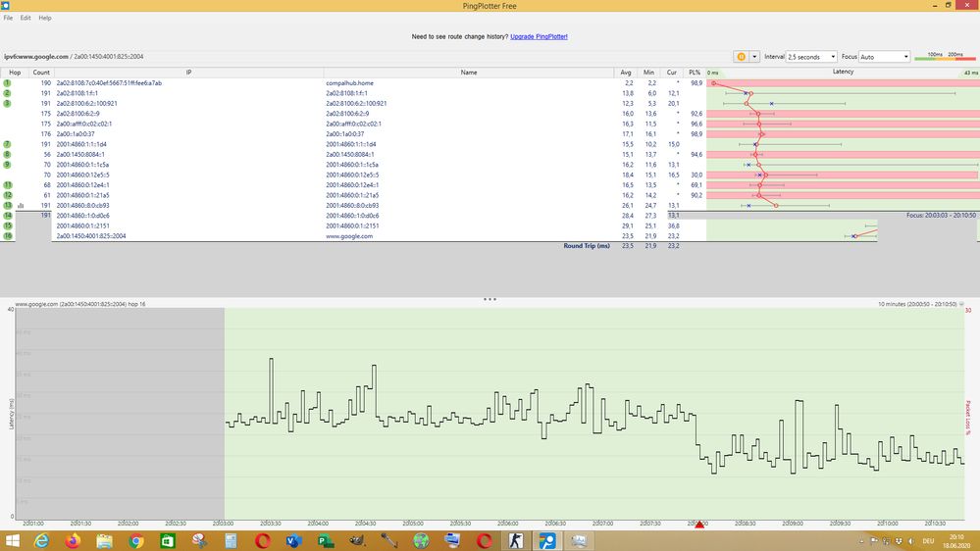
Task: Switch to Counter-Strike taskbar icon
Action: tap(516, 541)
